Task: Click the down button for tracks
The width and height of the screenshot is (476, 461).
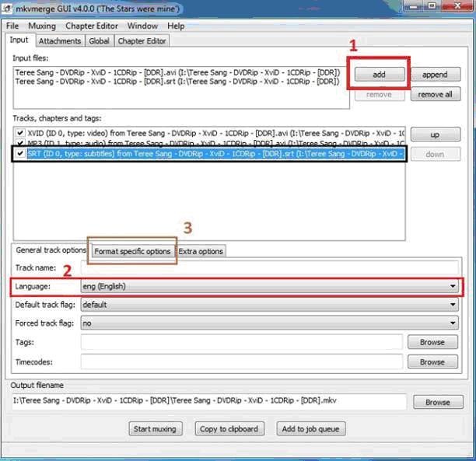Action: click(x=436, y=154)
